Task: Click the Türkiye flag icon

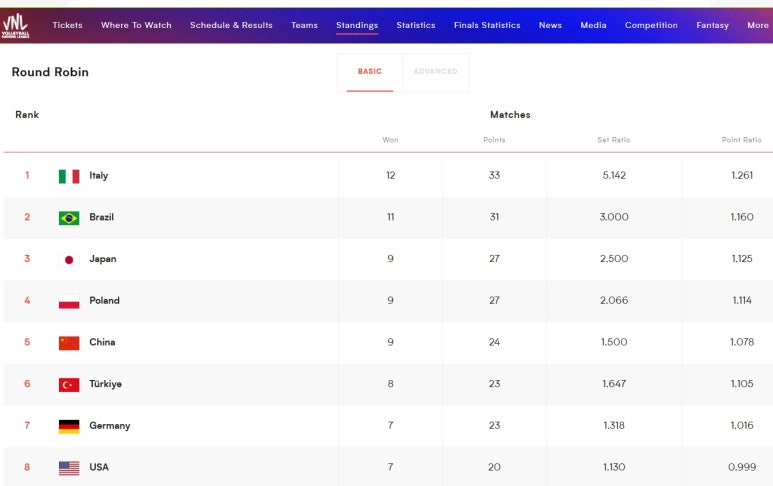Action: pos(69,384)
